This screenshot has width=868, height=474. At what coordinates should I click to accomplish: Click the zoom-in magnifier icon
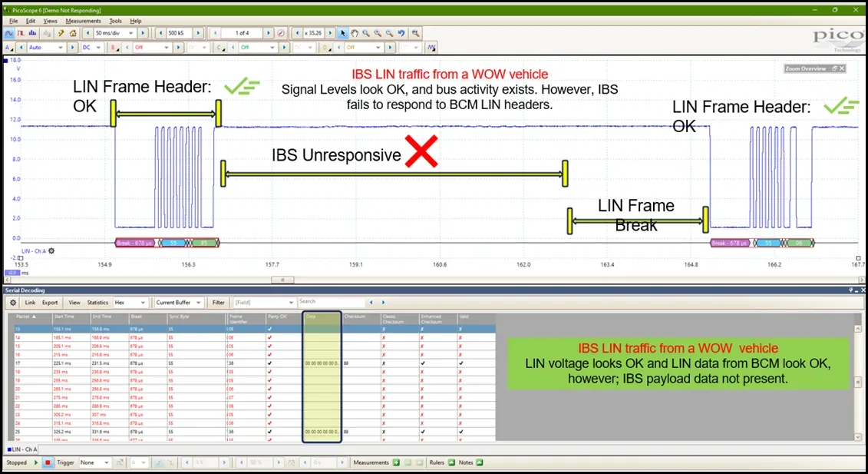pyautogui.click(x=378, y=33)
